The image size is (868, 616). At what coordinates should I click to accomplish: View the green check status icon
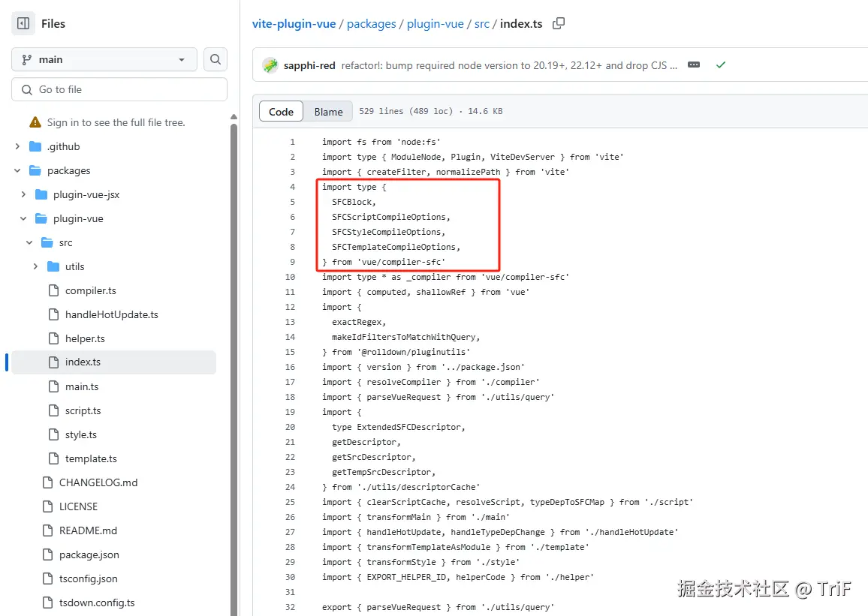720,65
